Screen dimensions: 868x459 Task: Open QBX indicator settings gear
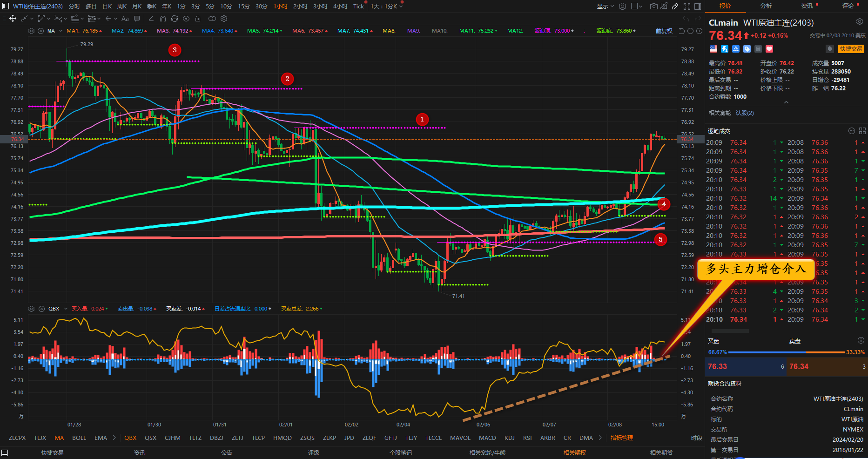coord(31,309)
